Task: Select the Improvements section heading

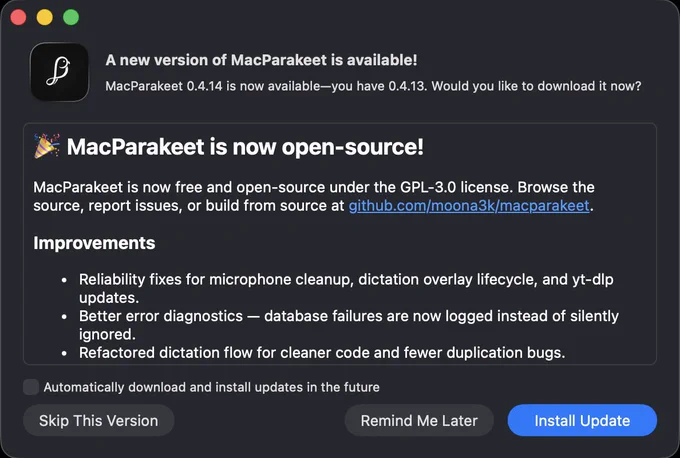Action: coord(94,243)
